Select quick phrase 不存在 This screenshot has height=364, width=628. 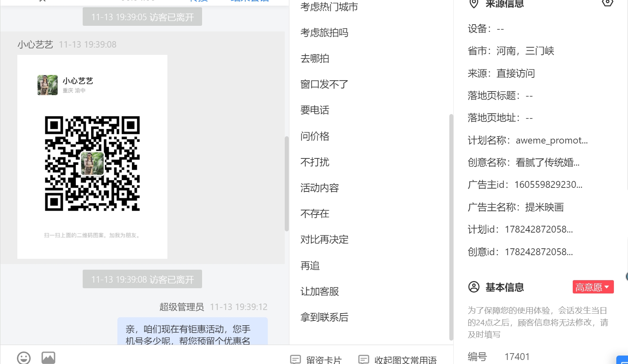[315, 214]
